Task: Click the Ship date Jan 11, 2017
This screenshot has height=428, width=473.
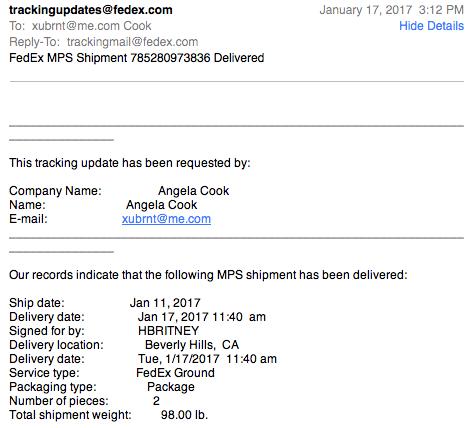Action: (x=165, y=303)
